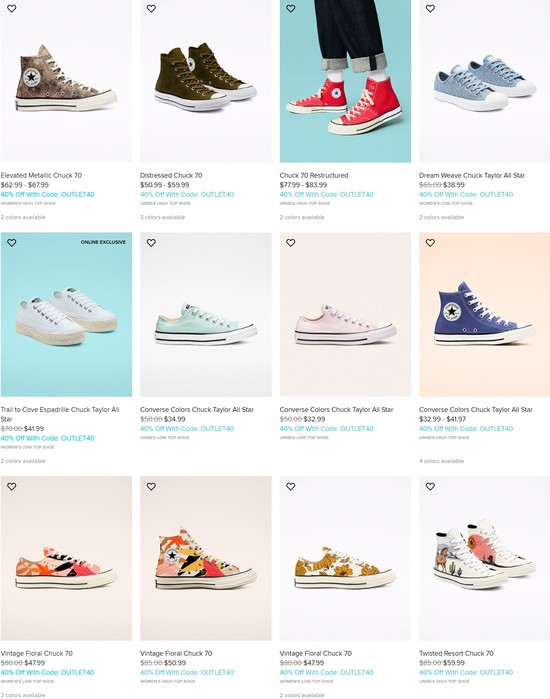Click Trail to Cove Espadrille Chuck Taylor title
The image size is (550, 699).
pos(60,414)
